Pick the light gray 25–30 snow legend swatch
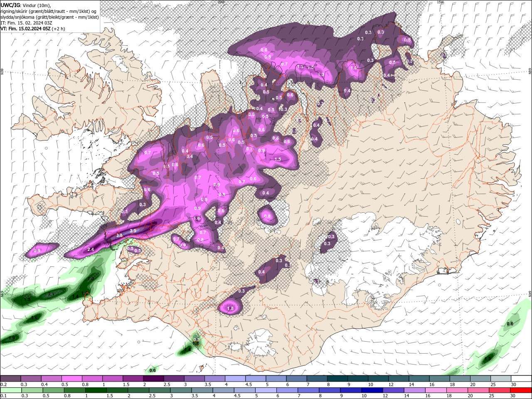This screenshot has width=532, height=399. (x=501, y=379)
